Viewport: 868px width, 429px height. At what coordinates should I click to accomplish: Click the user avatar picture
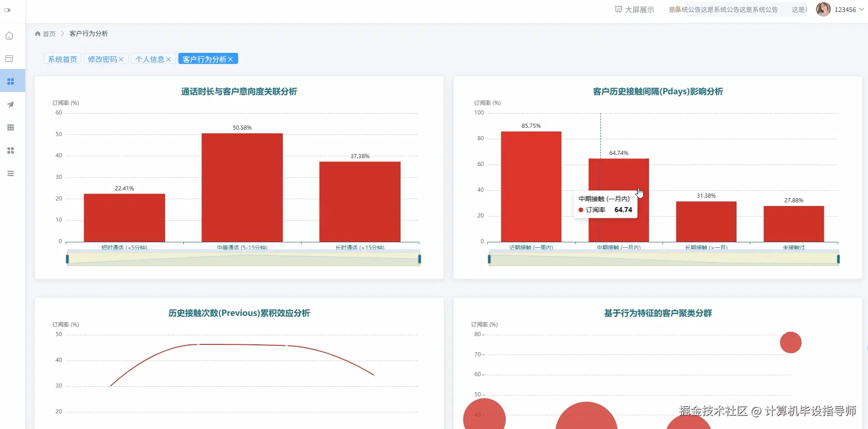(823, 9)
